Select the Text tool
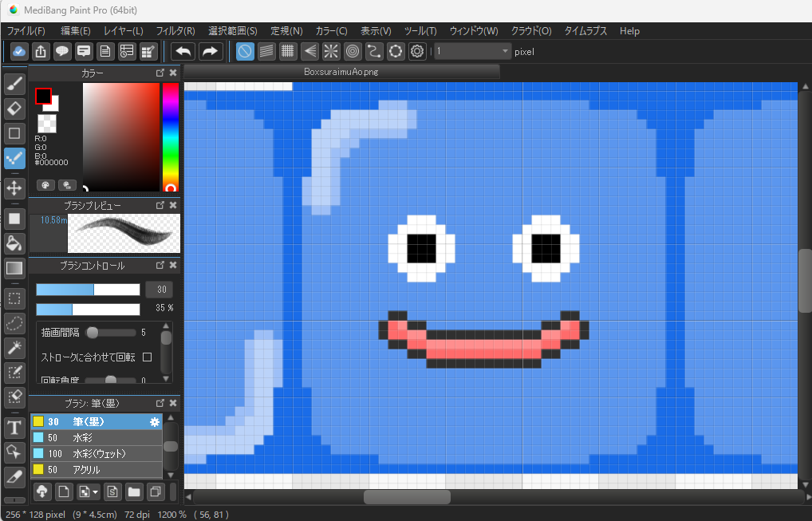 (x=14, y=428)
